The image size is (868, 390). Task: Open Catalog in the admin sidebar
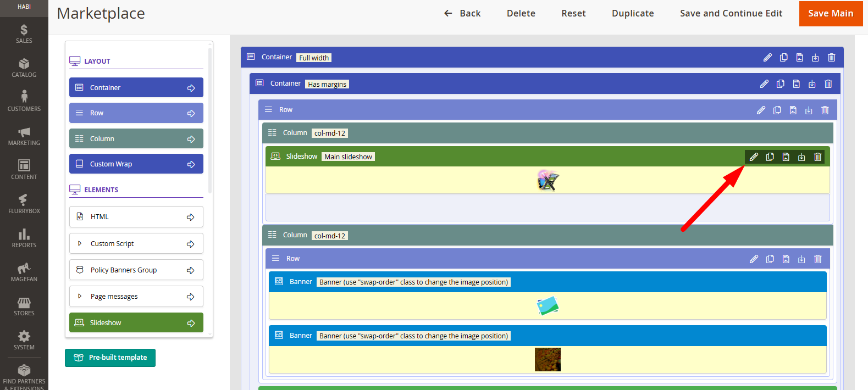24,68
